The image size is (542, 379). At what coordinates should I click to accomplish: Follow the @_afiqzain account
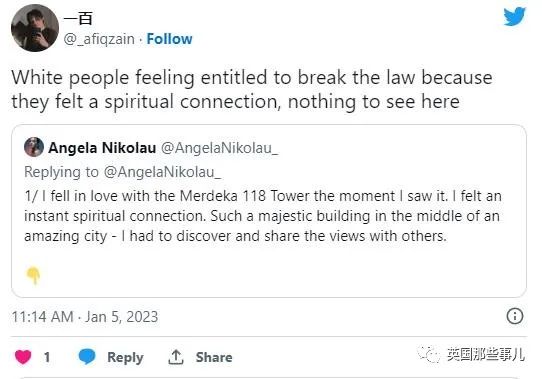point(169,39)
